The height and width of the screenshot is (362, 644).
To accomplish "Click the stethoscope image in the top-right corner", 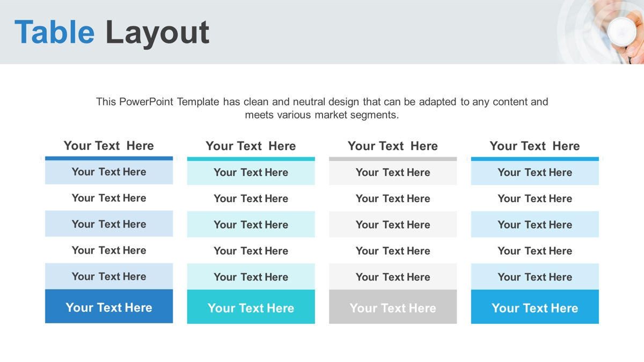I will [601, 32].
